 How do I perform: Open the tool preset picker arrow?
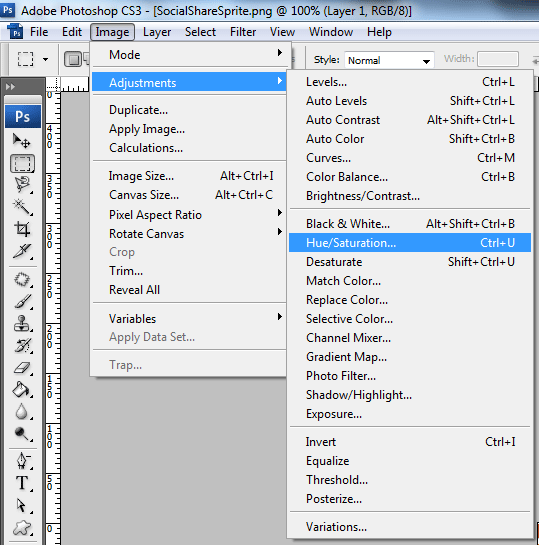[46, 59]
